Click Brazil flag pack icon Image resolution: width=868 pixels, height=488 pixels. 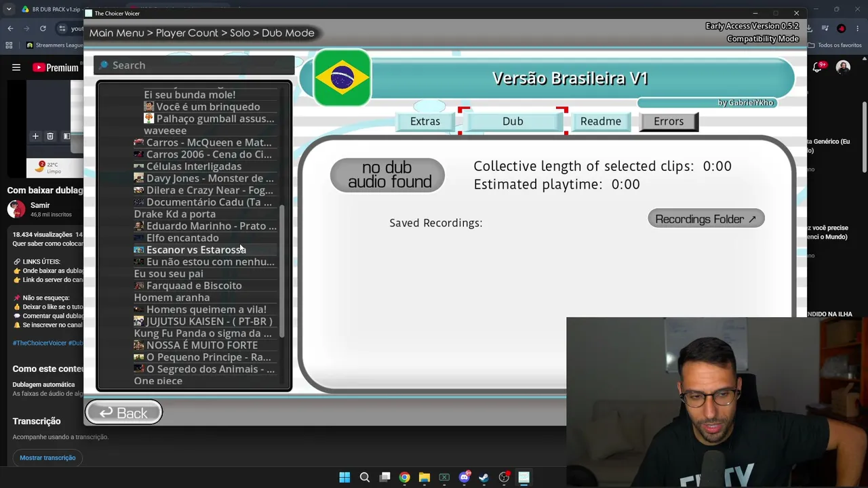[x=342, y=78]
